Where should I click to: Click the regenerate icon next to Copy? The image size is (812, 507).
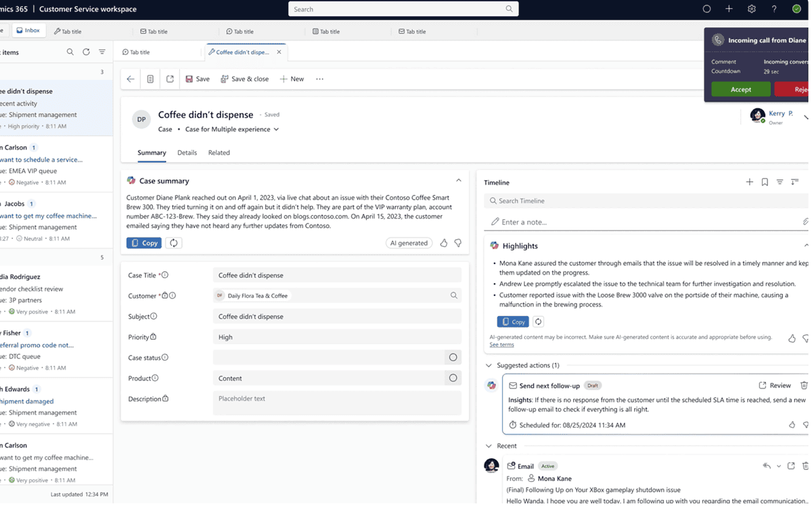point(173,242)
